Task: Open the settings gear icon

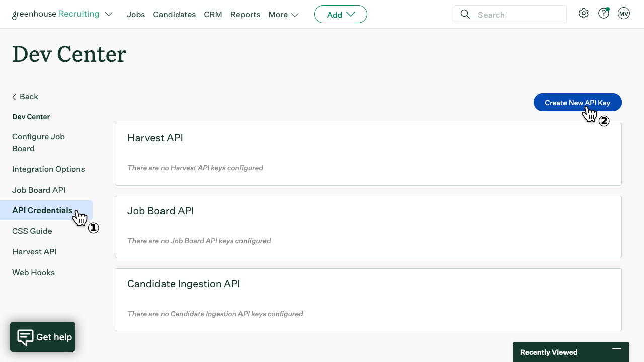Action: (x=583, y=14)
